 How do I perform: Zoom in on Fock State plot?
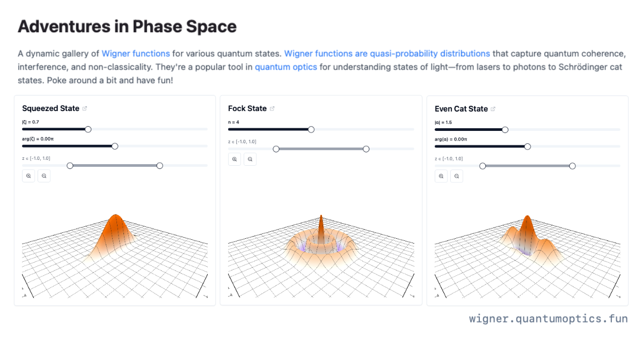click(x=235, y=159)
